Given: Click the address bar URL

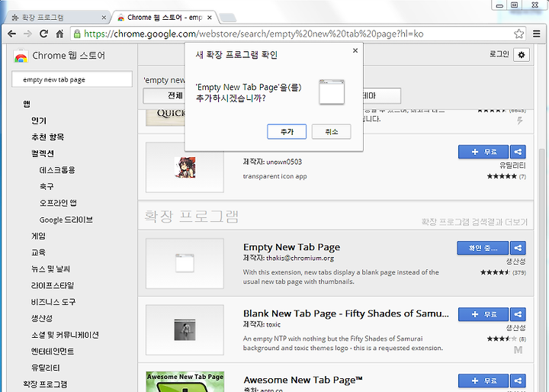Looking at the screenshot, I should coord(253,34).
